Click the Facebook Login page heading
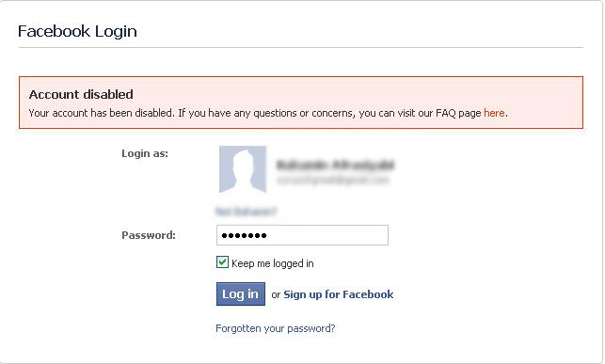The height and width of the screenshot is (364, 605). pyautogui.click(x=77, y=31)
